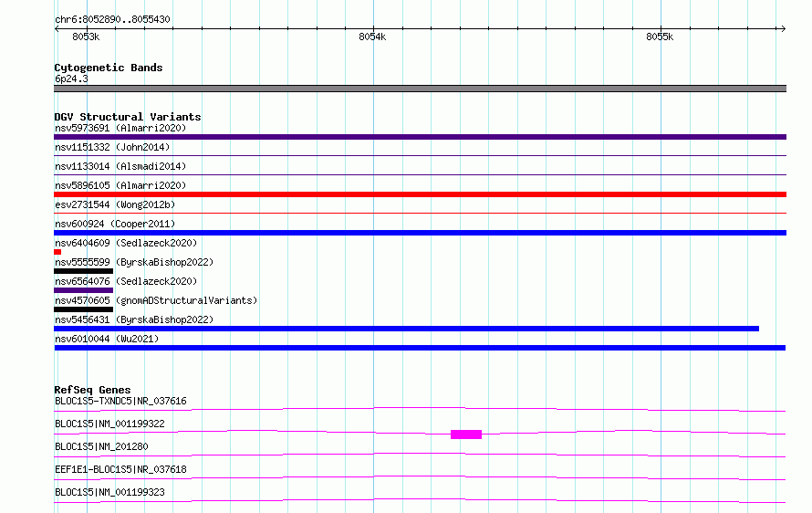The height and width of the screenshot is (513, 812).
Task: Select the blue nsv6010044 variant bar
Action: click(420, 348)
